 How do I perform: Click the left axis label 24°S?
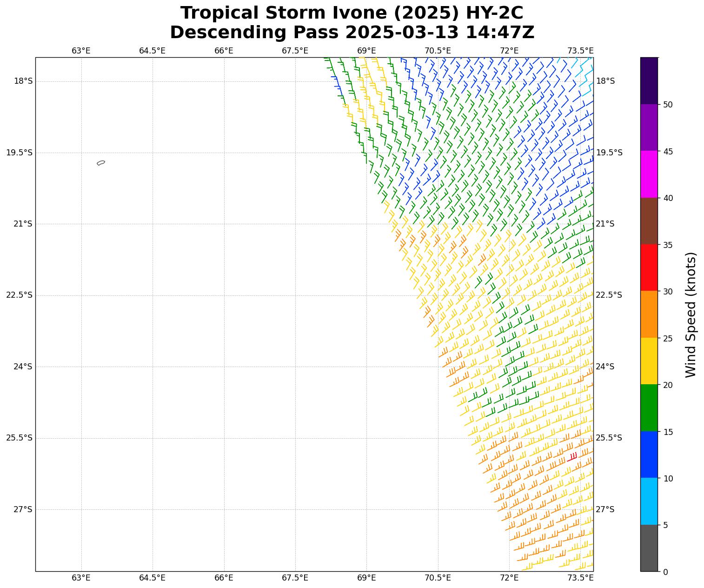[23, 367]
